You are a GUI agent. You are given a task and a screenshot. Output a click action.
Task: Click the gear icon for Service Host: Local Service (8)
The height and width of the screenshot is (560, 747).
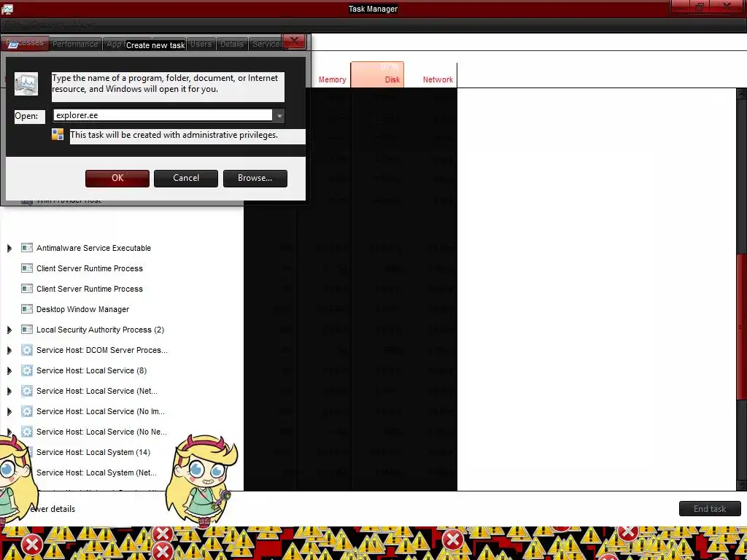click(27, 370)
